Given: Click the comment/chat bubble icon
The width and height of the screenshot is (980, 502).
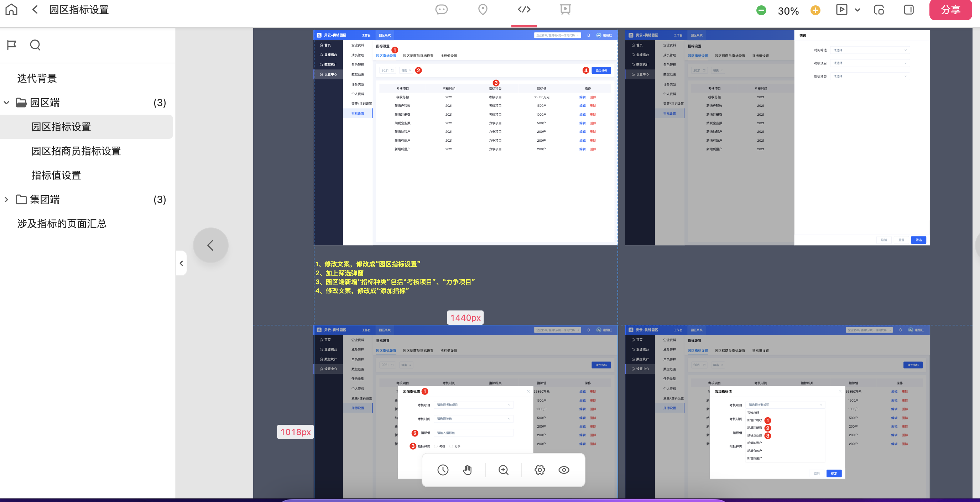Looking at the screenshot, I should [441, 10].
